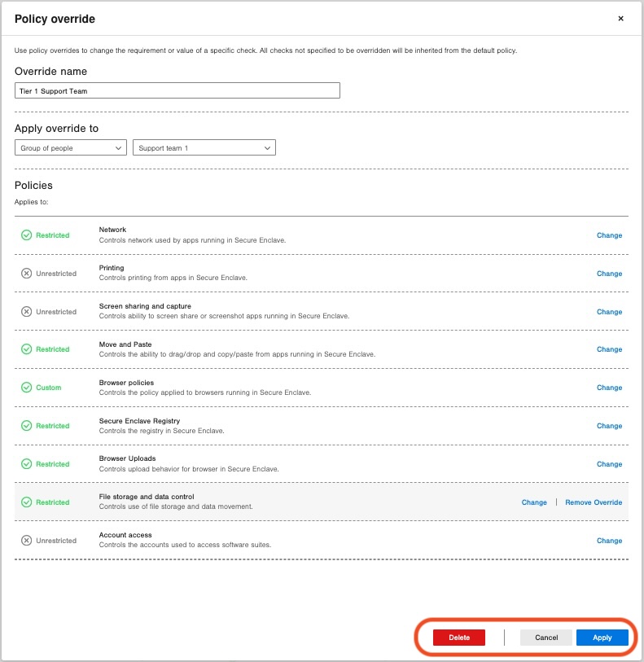This screenshot has height=662, width=644.
Task: Click Browser policies custom check icon
Action: (x=27, y=388)
